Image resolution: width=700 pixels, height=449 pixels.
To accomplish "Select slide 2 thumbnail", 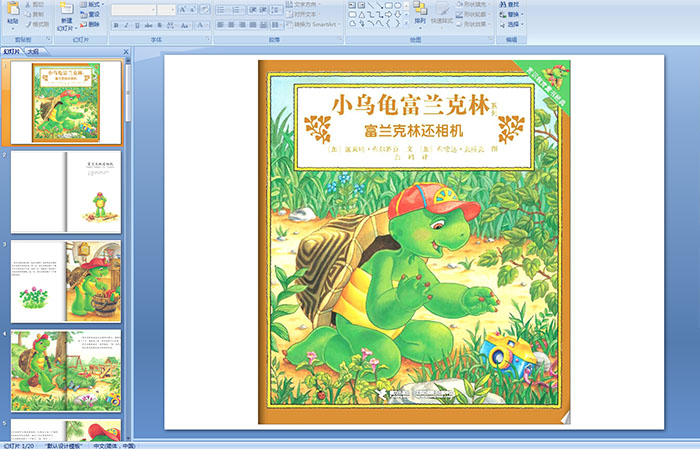I will coord(66,192).
